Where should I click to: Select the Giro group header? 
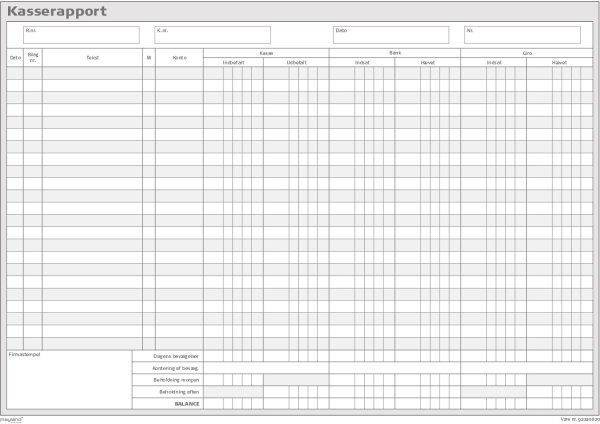pos(527,53)
